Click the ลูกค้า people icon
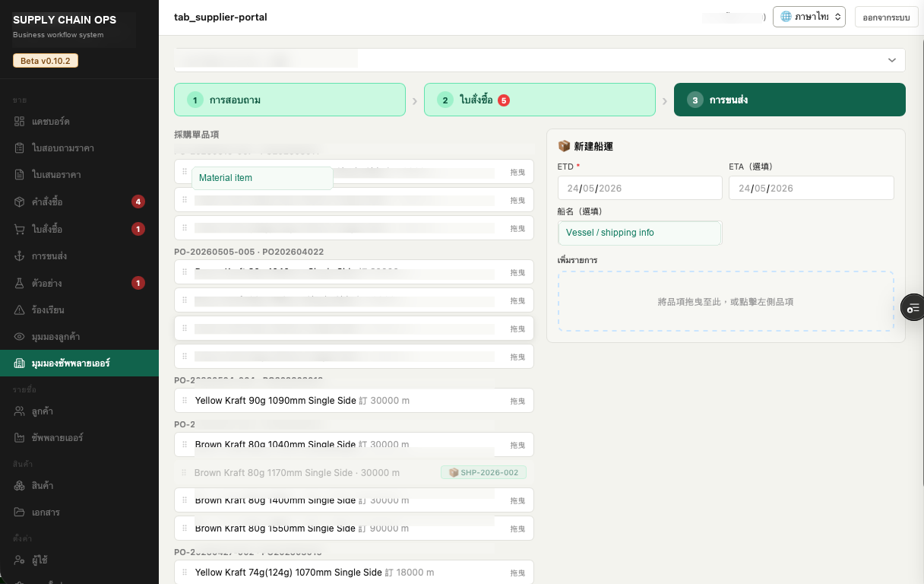Viewport: 924px width, 584px height. point(20,411)
